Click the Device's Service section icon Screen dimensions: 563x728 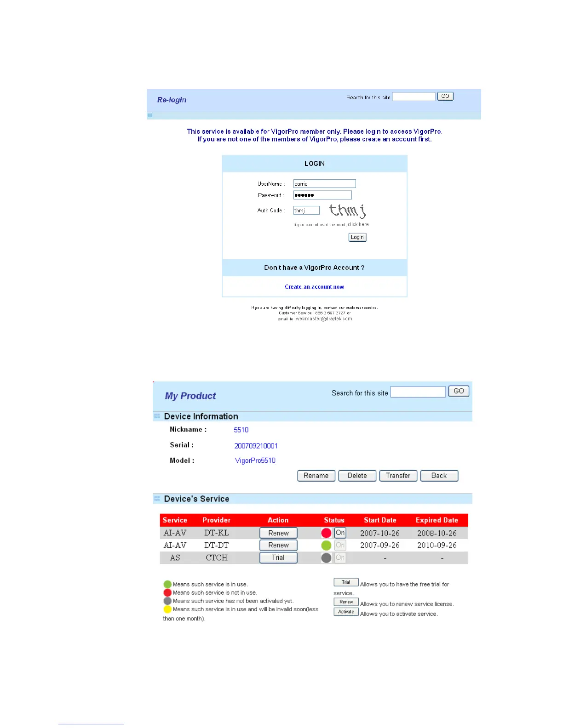157,499
